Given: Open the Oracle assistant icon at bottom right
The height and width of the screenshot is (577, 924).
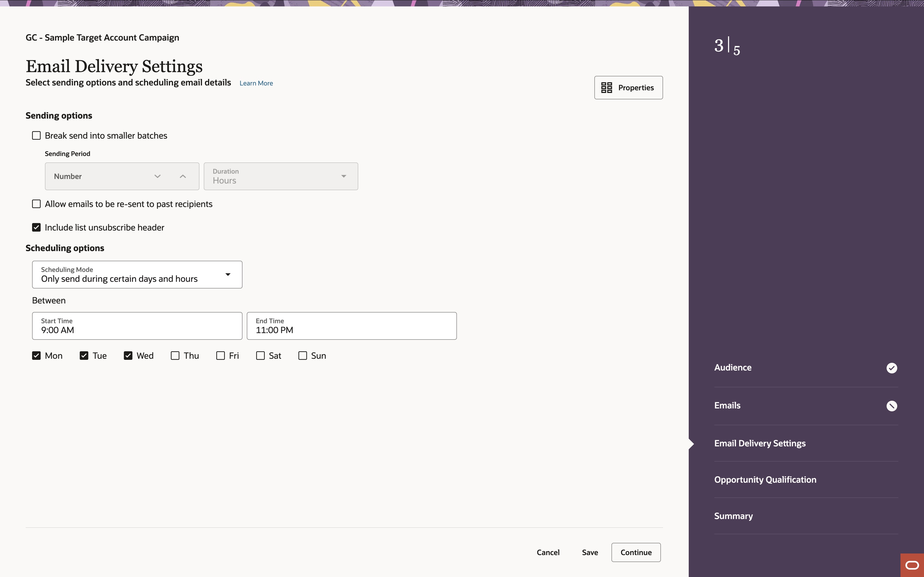Looking at the screenshot, I should pyautogui.click(x=912, y=565).
